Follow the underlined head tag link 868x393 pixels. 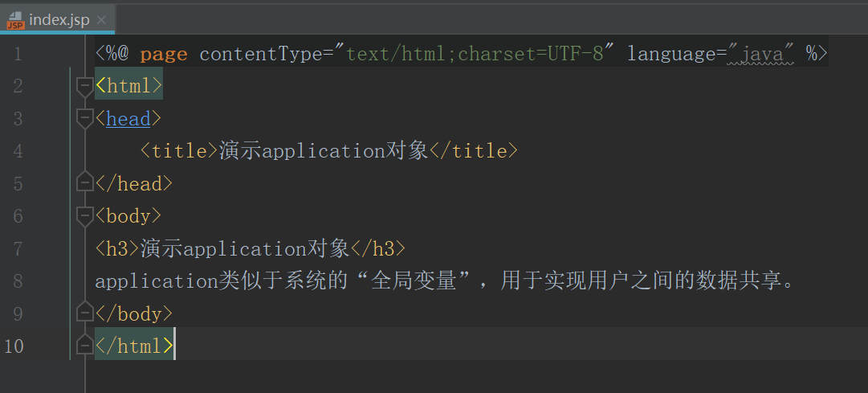[128, 119]
